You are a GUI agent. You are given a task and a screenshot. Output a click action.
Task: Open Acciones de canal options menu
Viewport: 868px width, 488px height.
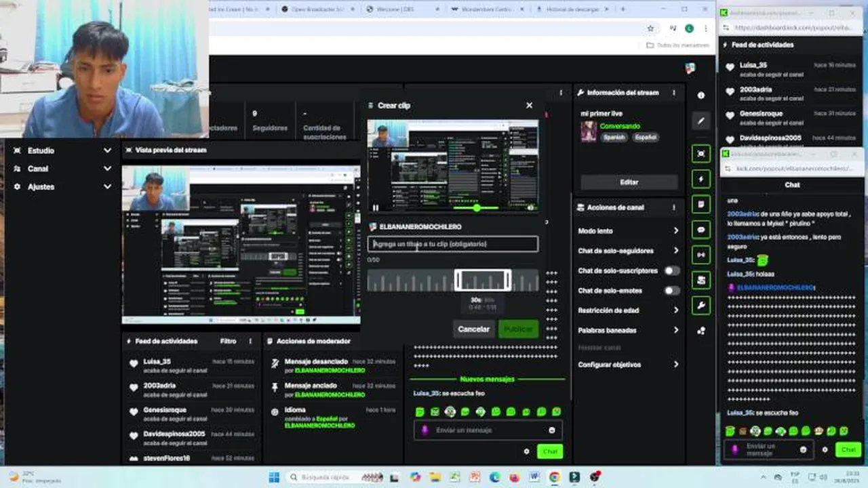[673, 207]
